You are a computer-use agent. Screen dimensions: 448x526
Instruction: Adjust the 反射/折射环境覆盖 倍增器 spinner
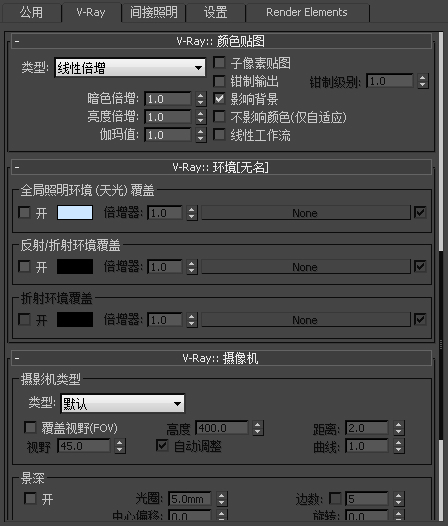(x=192, y=267)
